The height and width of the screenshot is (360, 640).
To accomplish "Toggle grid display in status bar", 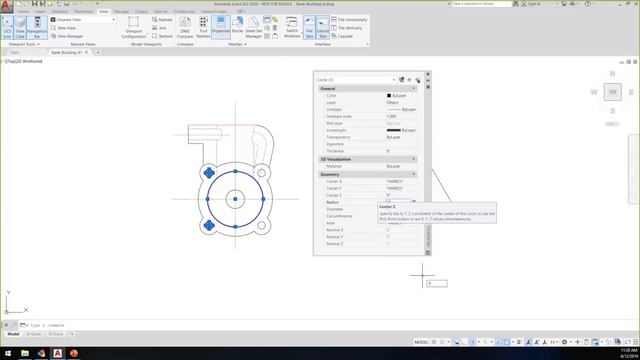I will coord(434,342).
